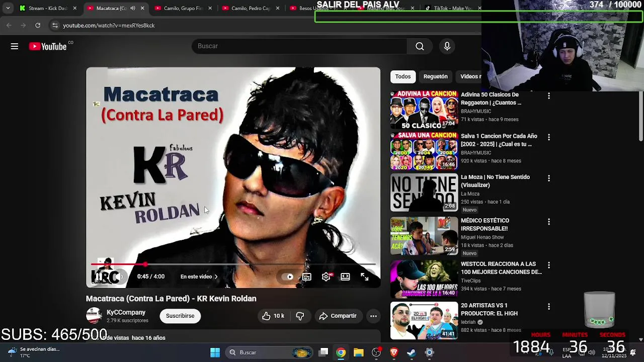Open Chrome tab search dropdown arrow
The height and width of the screenshot is (362, 644).
coord(8,8)
